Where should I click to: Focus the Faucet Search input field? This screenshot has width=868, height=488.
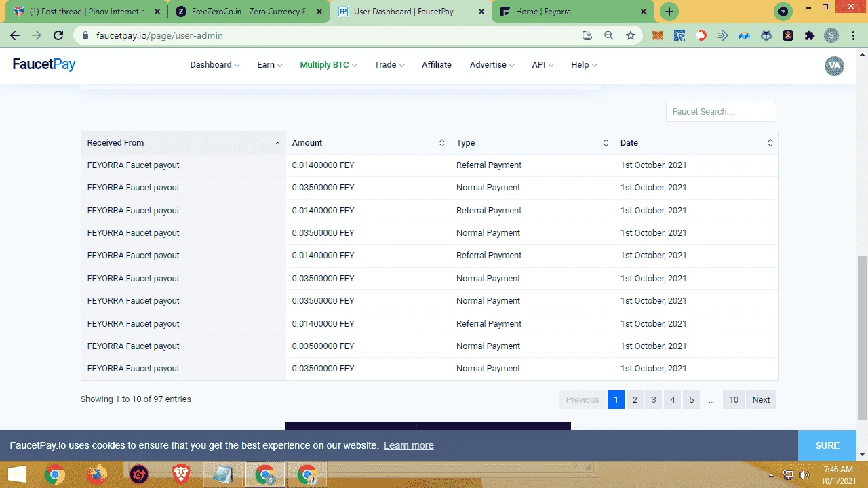click(721, 112)
